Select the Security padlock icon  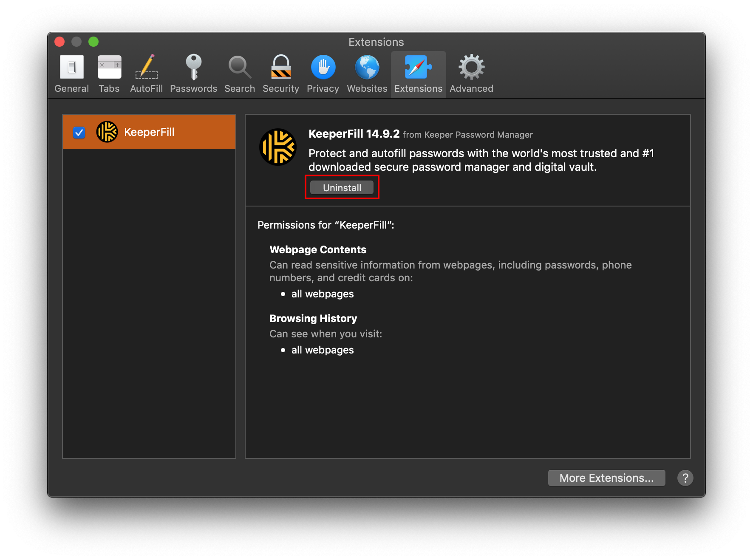[281, 68]
